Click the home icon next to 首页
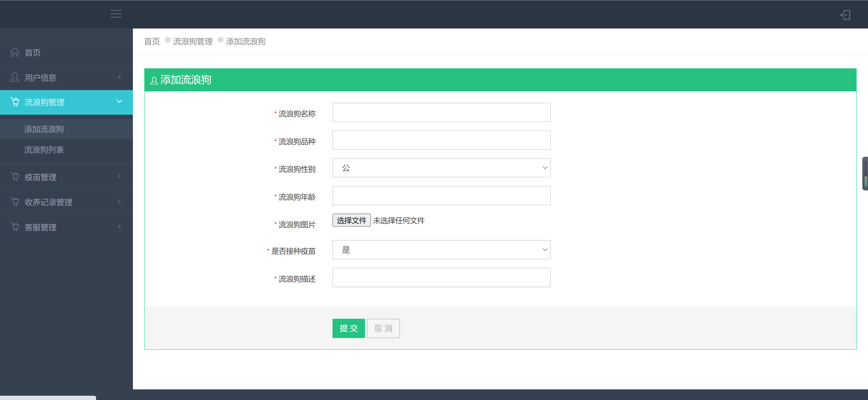868x400 pixels. click(x=14, y=52)
